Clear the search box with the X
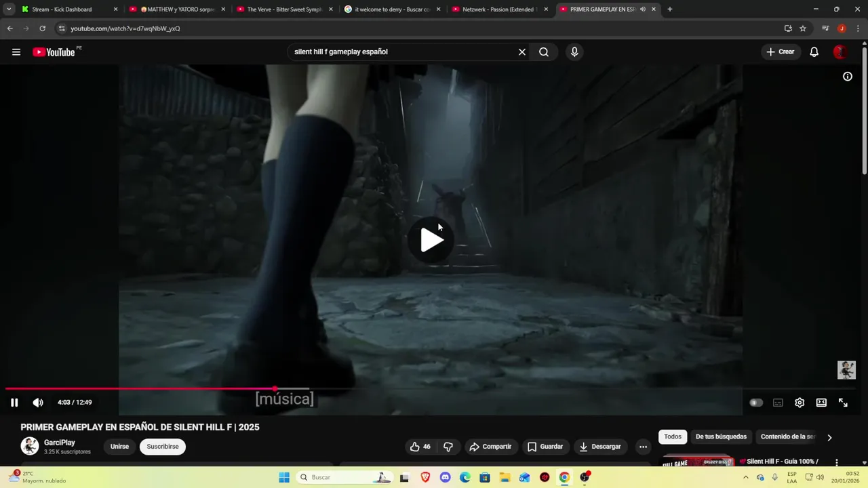Screen dimensions: 868x488 (522, 52)
